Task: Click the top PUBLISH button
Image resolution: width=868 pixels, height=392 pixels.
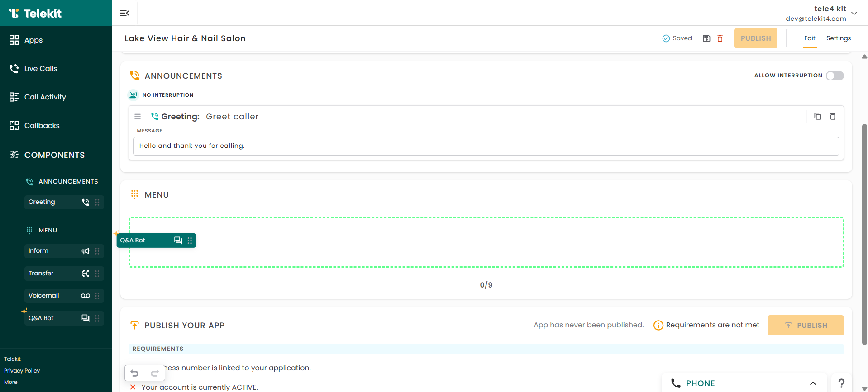Action: click(756, 38)
